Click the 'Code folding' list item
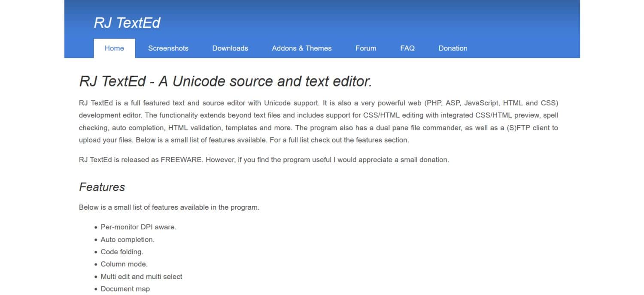This screenshot has width=644, height=295. (122, 252)
